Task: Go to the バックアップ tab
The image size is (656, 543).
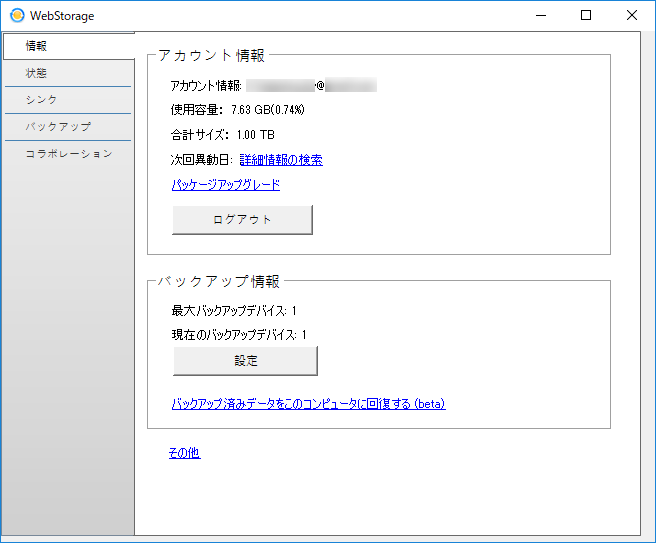Action: pyautogui.click(x=68, y=127)
